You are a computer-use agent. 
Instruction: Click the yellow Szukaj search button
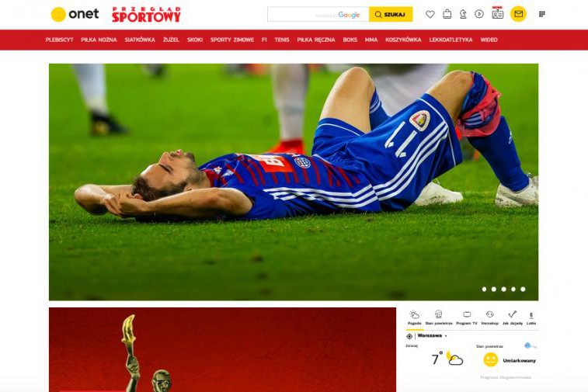391,14
